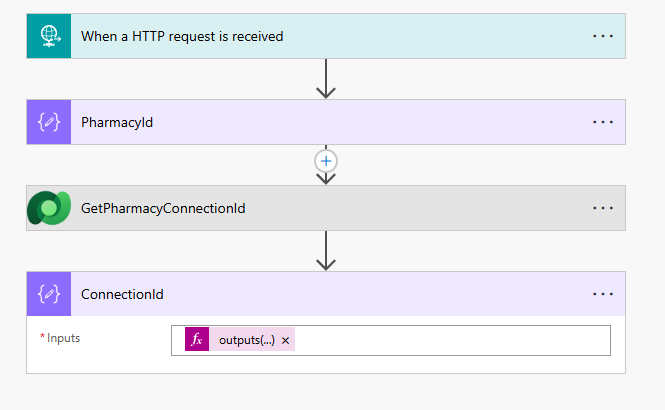The height and width of the screenshot is (410, 665).
Task: Open GetPharmacyConnectionId ellipsis menu
Action: click(x=603, y=208)
